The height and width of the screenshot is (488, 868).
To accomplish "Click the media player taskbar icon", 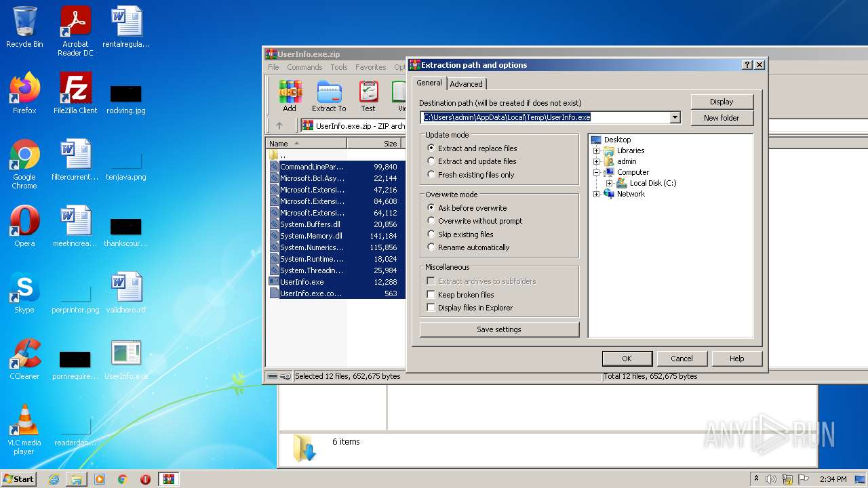I will [100, 479].
